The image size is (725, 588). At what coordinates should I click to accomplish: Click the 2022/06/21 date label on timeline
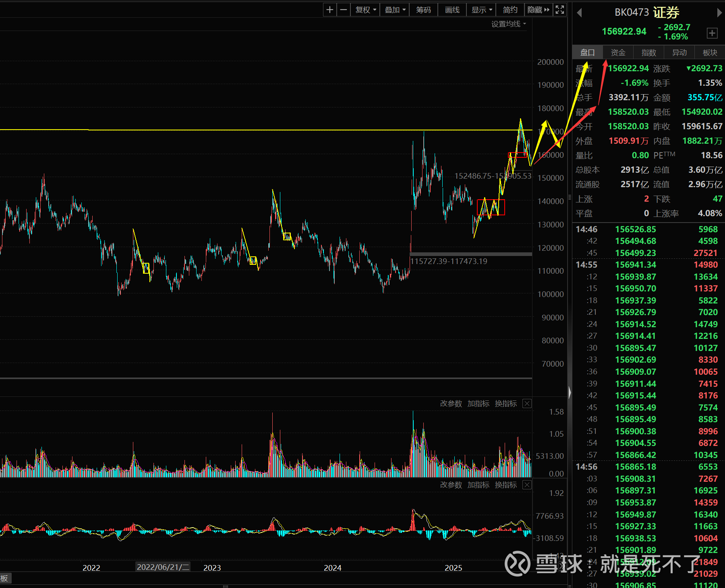pos(163,567)
